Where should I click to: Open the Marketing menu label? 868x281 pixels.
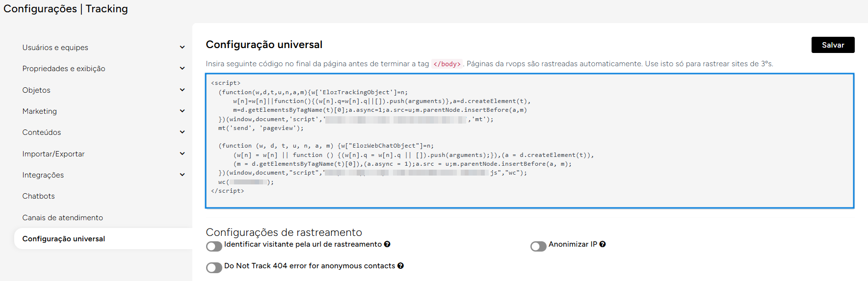click(39, 111)
